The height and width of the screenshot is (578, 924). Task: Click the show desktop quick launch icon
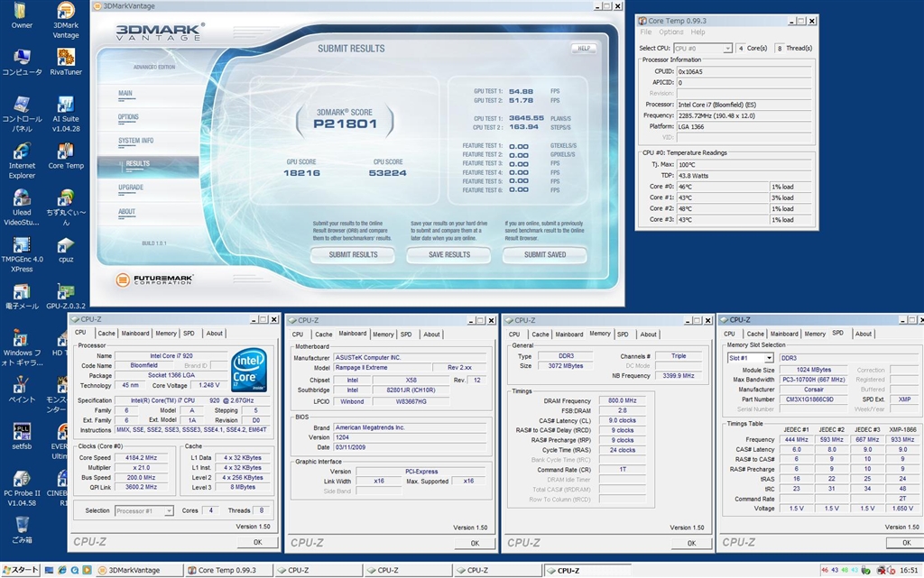coord(50,571)
